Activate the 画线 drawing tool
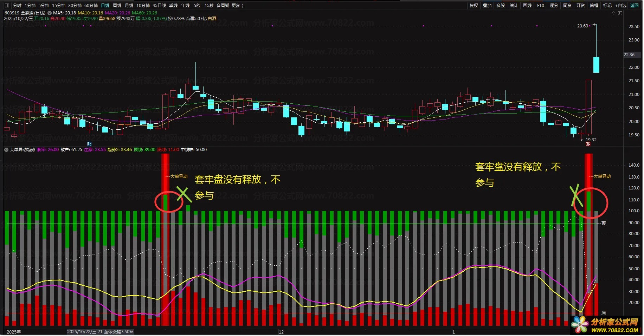644x336 pixels. (527, 6)
